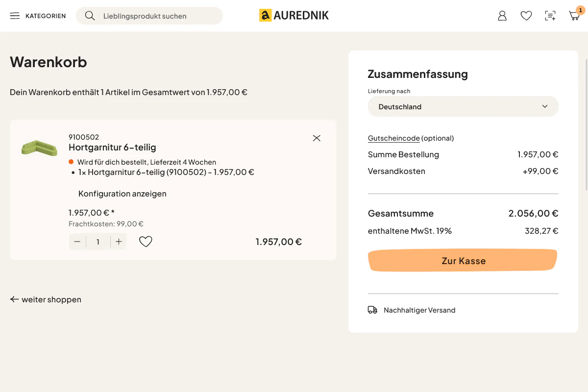Click weiter shoppen back link
Image resolution: width=588 pixels, height=392 pixels.
tap(46, 299)
